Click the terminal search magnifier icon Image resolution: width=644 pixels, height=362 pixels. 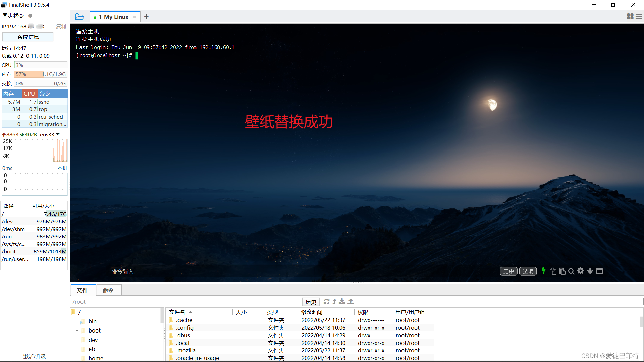coord(571,271)
